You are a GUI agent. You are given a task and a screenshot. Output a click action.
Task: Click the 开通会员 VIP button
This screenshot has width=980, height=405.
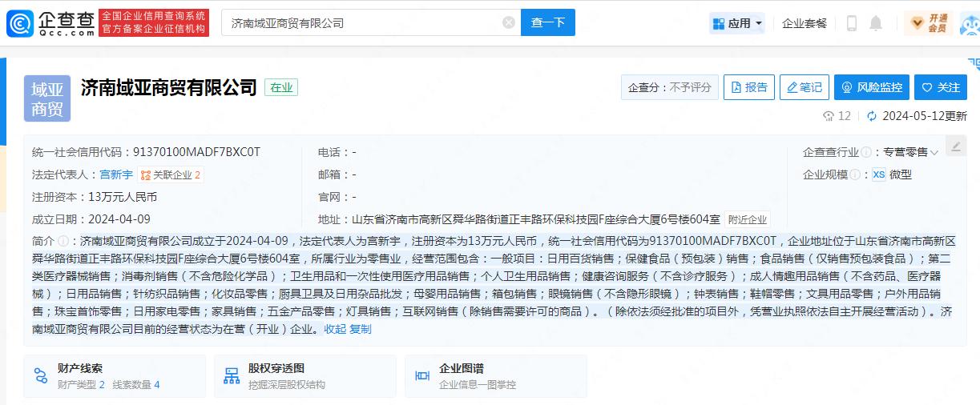(929, 23)
